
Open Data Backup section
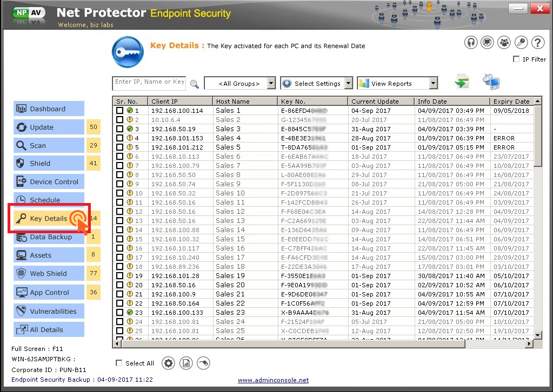tap(49, 238)
